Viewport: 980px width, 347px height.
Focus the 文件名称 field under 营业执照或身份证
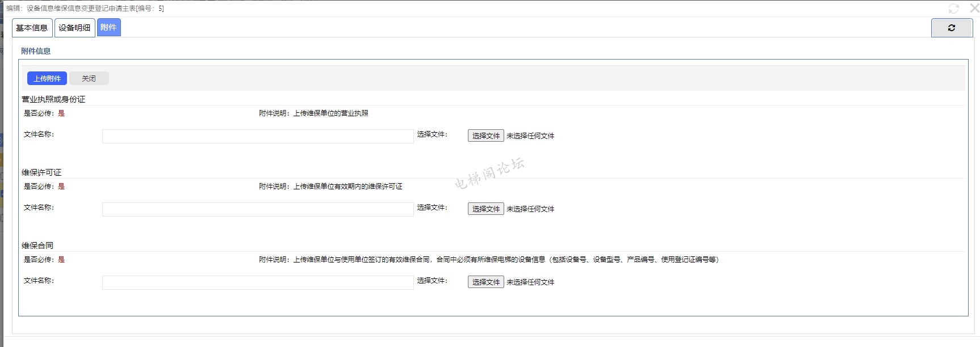[x=258, y=136]
